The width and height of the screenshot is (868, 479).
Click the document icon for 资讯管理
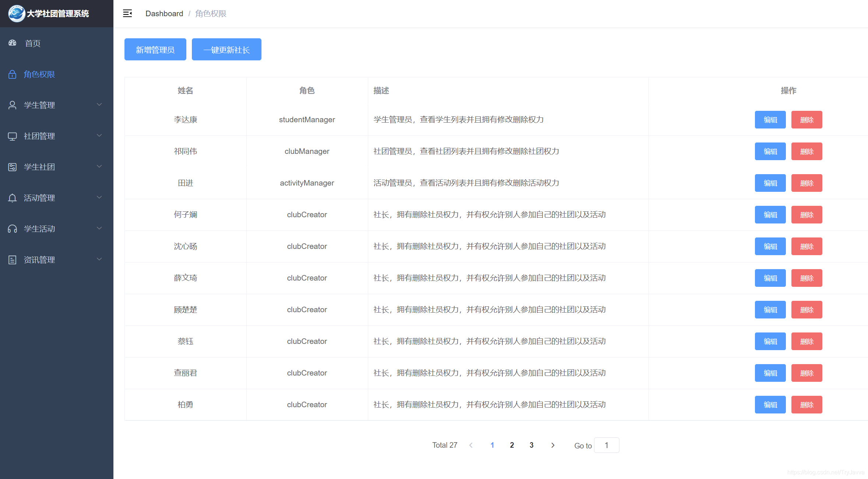click(x=13, y=260)
